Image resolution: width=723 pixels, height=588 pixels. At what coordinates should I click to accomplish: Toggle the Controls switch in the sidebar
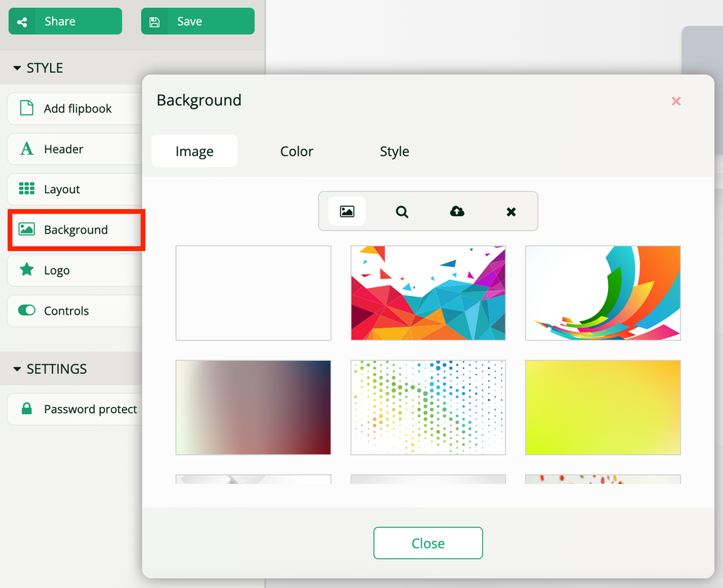click(27, 310)
